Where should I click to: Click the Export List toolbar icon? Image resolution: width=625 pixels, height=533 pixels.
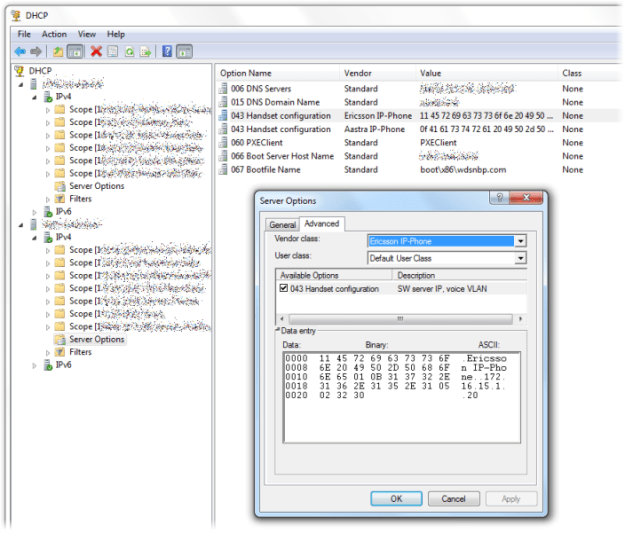(x=145, y=51)
